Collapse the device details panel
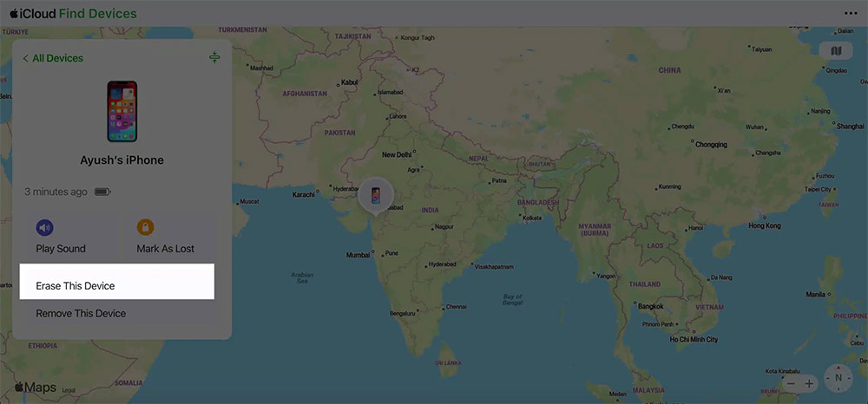 click(214, 57)
